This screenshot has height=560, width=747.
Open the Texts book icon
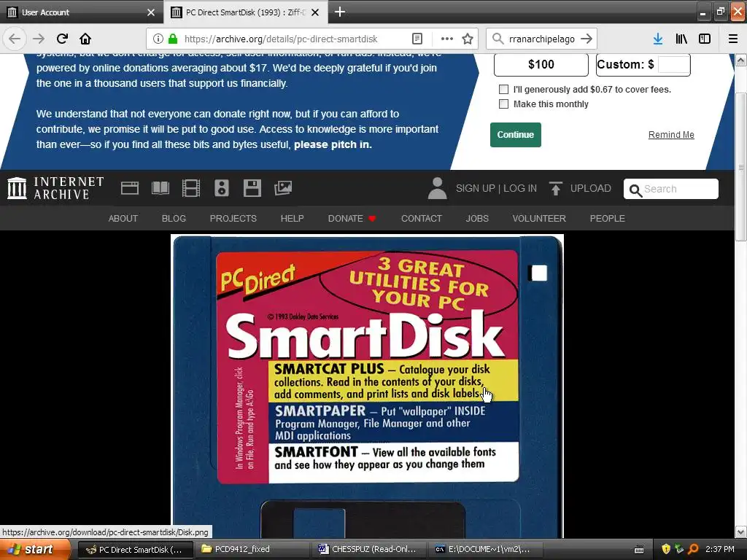[160, 188]
